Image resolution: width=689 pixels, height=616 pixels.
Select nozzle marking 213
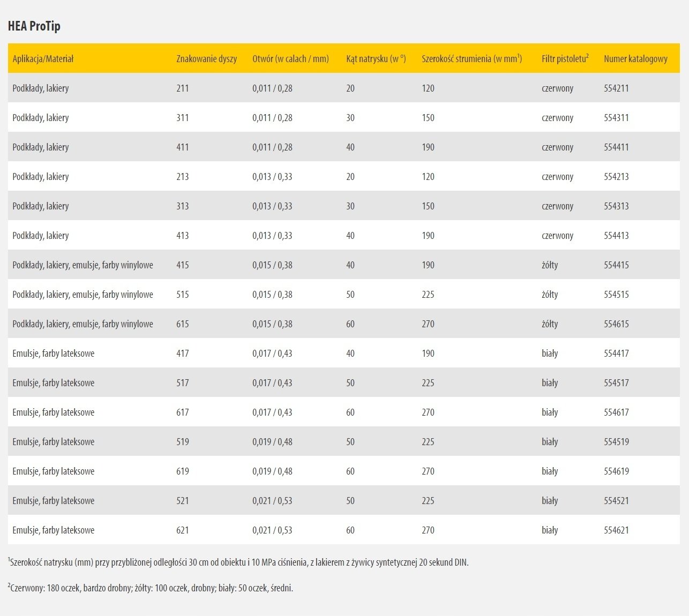click(x=183, y=177)
